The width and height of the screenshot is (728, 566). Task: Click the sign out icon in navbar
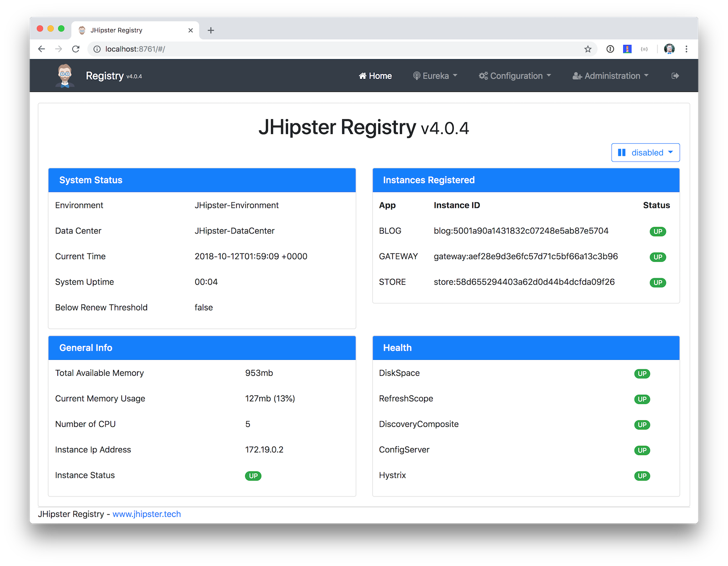point(675,76)
